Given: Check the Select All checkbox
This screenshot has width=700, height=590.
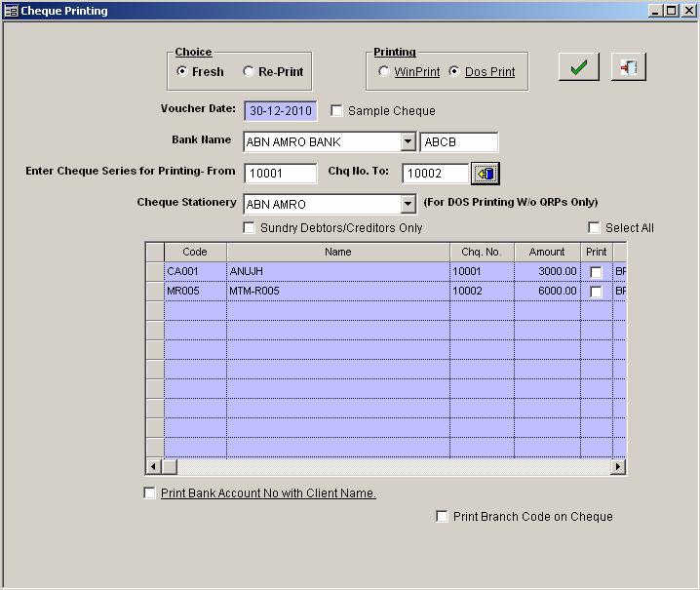Looking at the screenshot, I should coord(595,228).
